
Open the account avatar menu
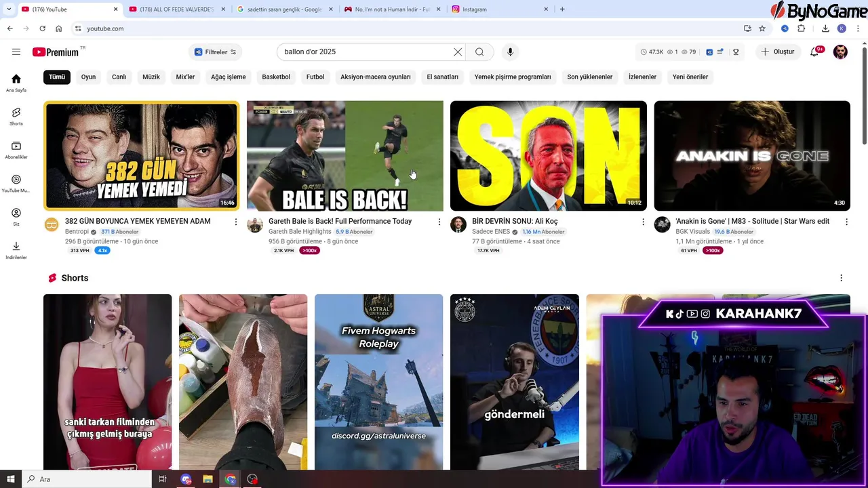tap(840, 52)
